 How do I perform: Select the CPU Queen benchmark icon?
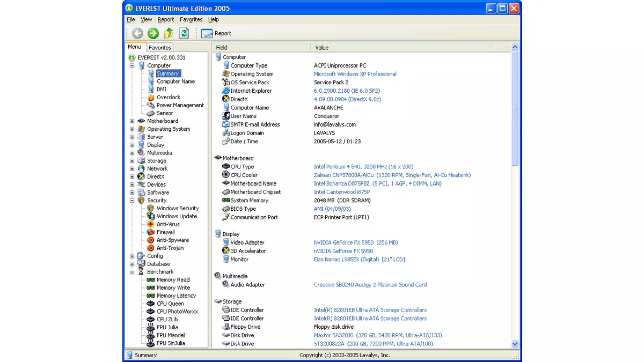151,304
